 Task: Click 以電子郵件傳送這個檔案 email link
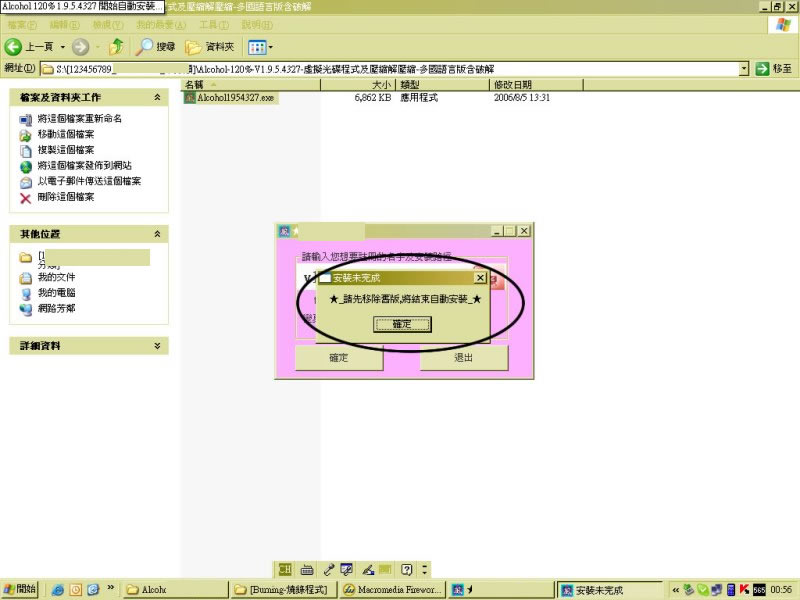pos(89,181)
